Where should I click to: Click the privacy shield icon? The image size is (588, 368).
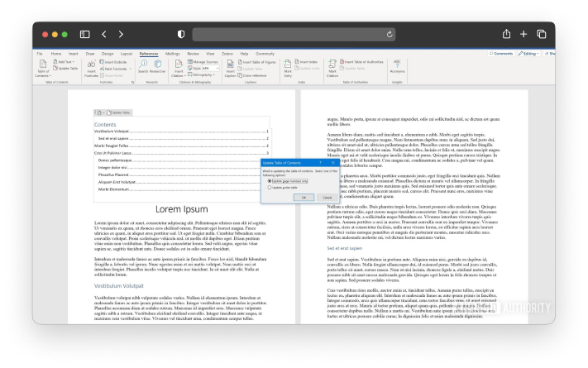[181, 35]
